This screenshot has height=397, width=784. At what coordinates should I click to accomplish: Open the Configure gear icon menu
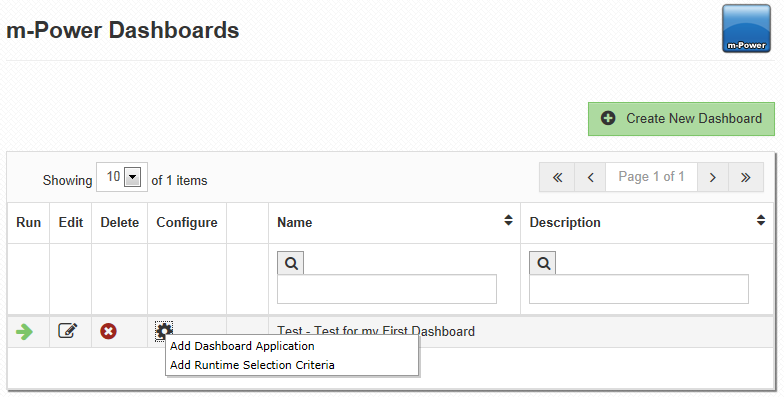[164, 330]
